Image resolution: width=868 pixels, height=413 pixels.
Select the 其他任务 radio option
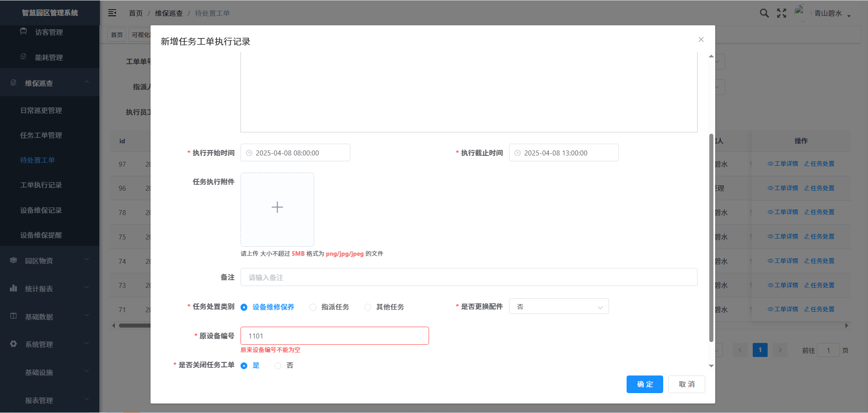[x=368, y=307]
